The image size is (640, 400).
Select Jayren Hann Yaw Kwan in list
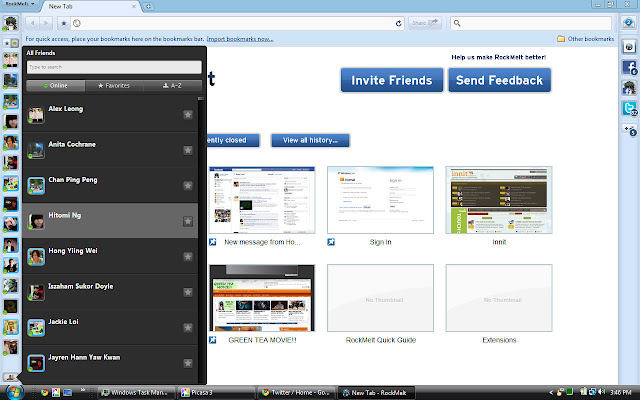[110, 363]
